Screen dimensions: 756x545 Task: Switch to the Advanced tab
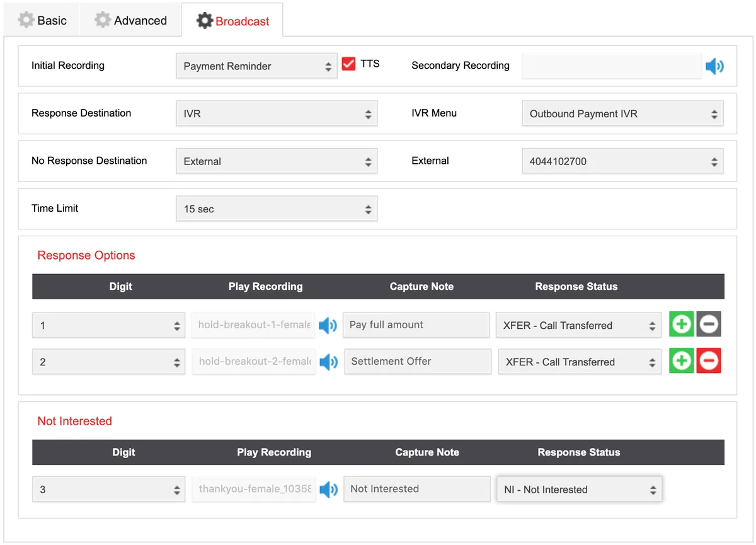coord(131,21)
